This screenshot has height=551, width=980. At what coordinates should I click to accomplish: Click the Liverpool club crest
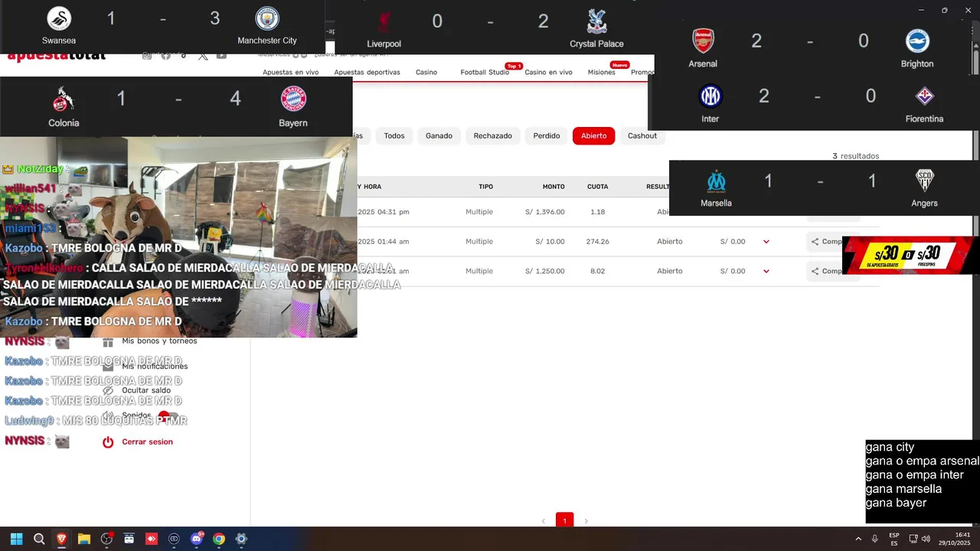[x=384, y=21]
